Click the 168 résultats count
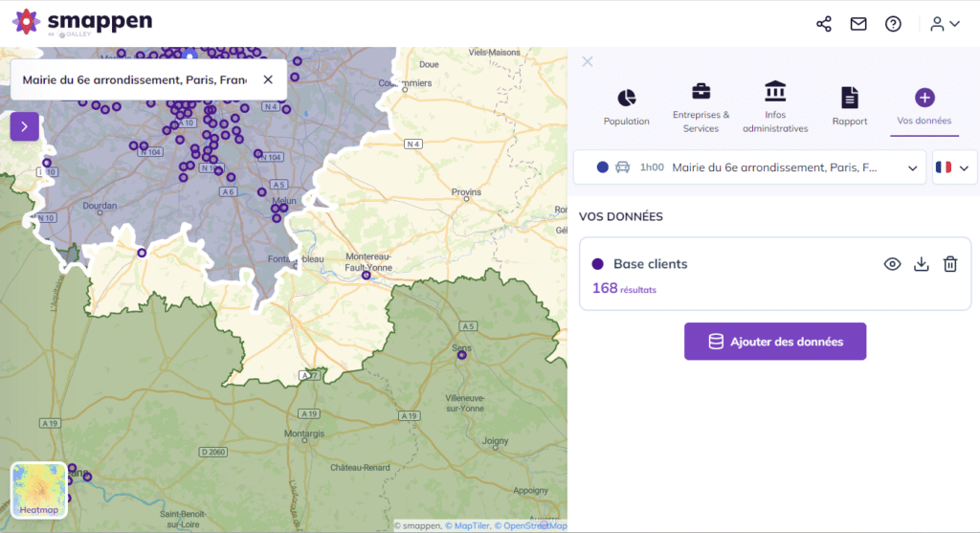This screenshot has height=533, width=980. pyautogui.click(x=624, y=288)
